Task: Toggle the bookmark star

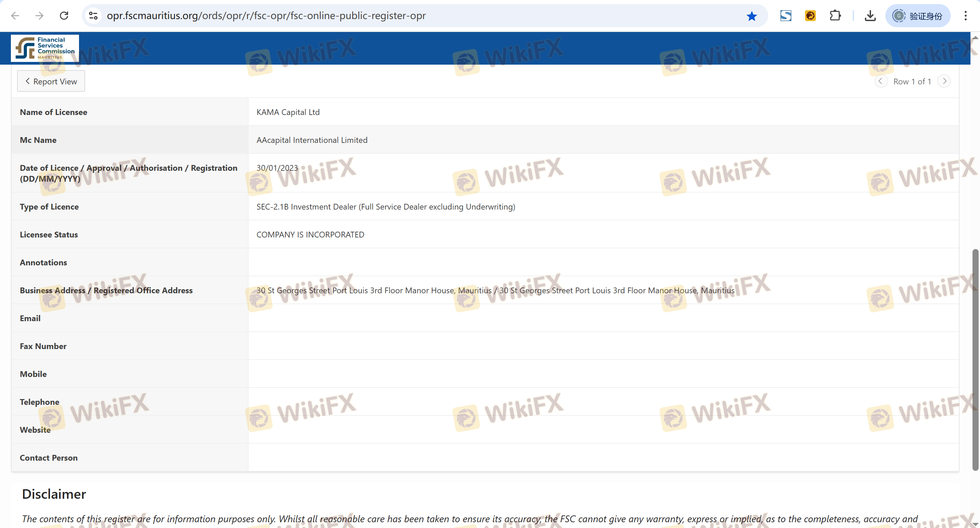Action: 752,16
